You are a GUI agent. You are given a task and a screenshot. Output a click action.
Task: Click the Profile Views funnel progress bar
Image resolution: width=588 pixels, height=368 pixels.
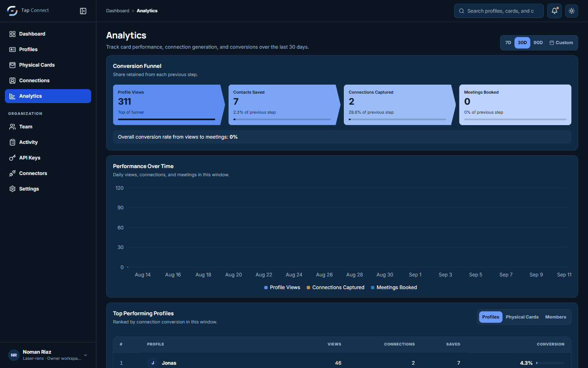click(x=167, y=119)
